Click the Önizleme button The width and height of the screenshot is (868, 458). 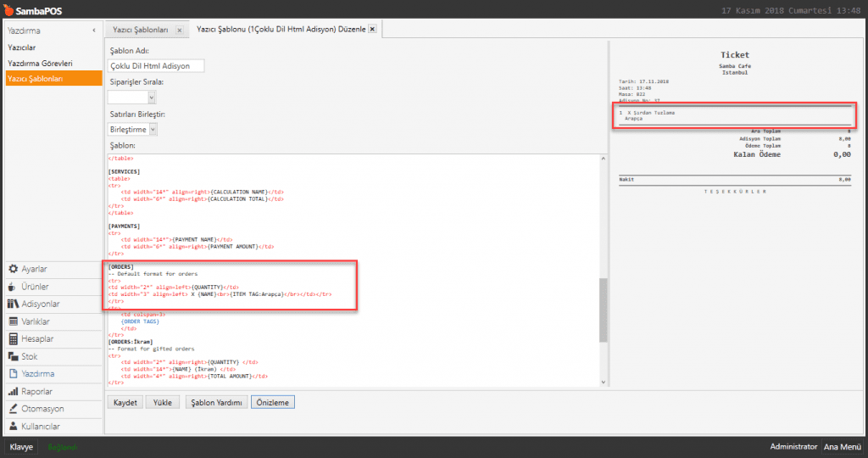point(272,402)
